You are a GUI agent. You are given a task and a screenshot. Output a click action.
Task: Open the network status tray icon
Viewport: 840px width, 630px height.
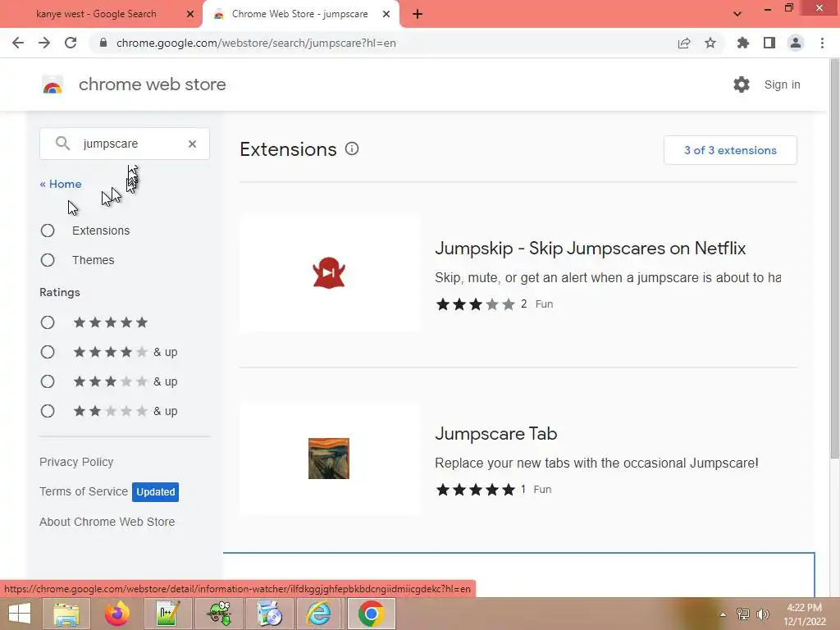[x=743, y=614]
